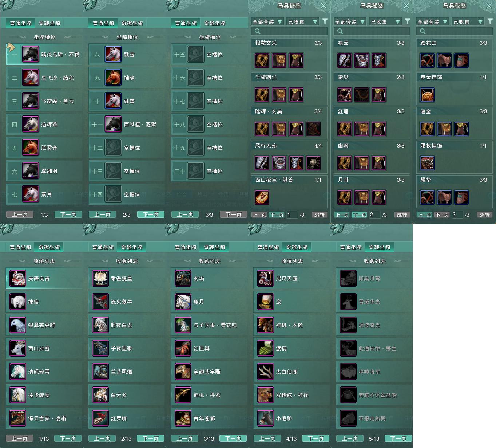Screen dimensions: 496x448
Task: Select the 踏炎乌骓·不羁 mount icon
Action: (x=31, y=54)
